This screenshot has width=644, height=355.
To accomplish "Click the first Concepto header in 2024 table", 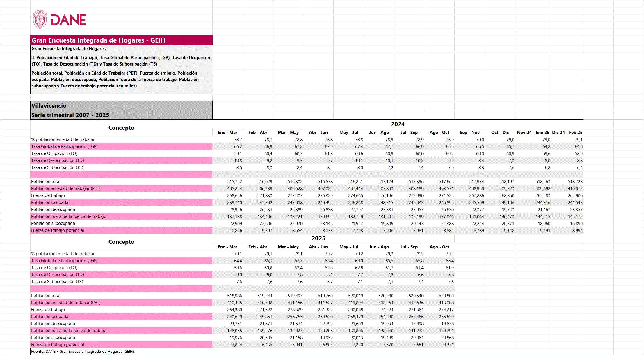I will coord(121,128).
